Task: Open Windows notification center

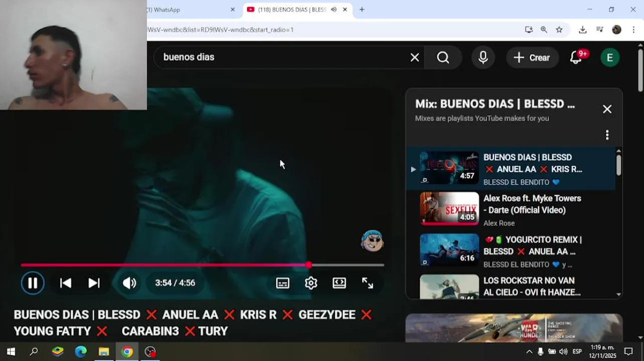Action: tap(628, 351)
